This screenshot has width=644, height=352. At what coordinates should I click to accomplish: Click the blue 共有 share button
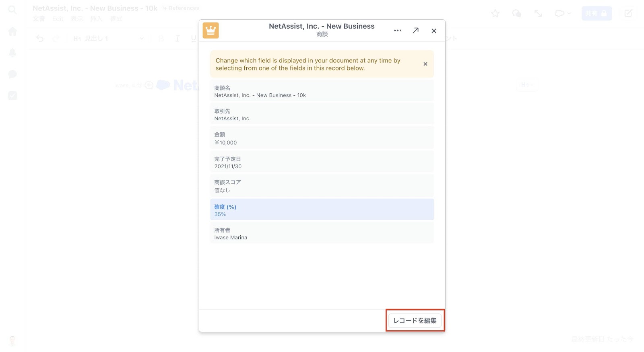(x=597, y=14)
